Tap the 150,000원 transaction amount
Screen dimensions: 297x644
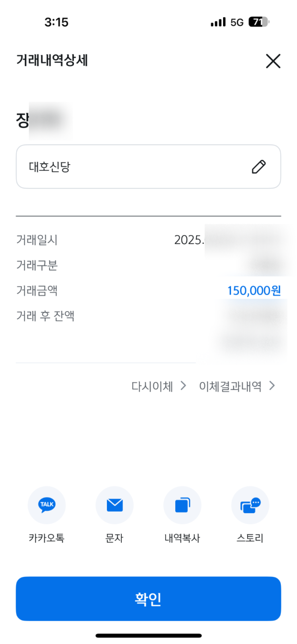pyautogui.click(x=254, y=291)
